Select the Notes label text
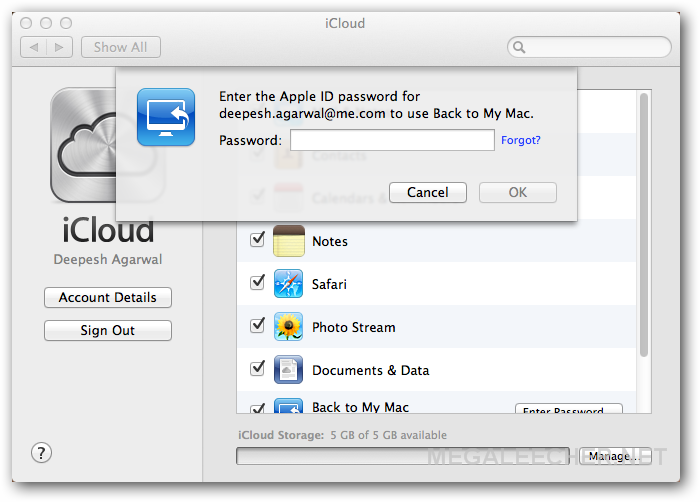 click(x=330, y=242)
